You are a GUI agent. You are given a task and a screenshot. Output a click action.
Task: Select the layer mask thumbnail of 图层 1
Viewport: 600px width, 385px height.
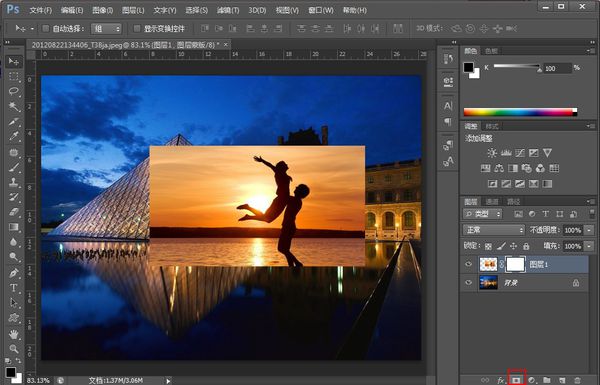coord(515,264)
